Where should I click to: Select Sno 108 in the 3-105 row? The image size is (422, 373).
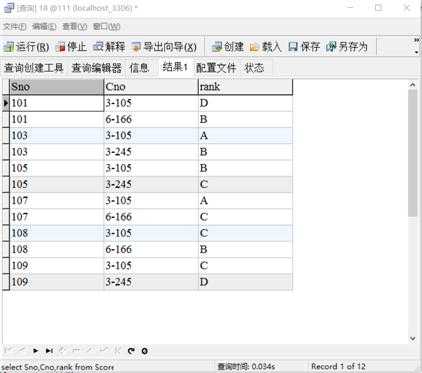[x=57, y=233]
